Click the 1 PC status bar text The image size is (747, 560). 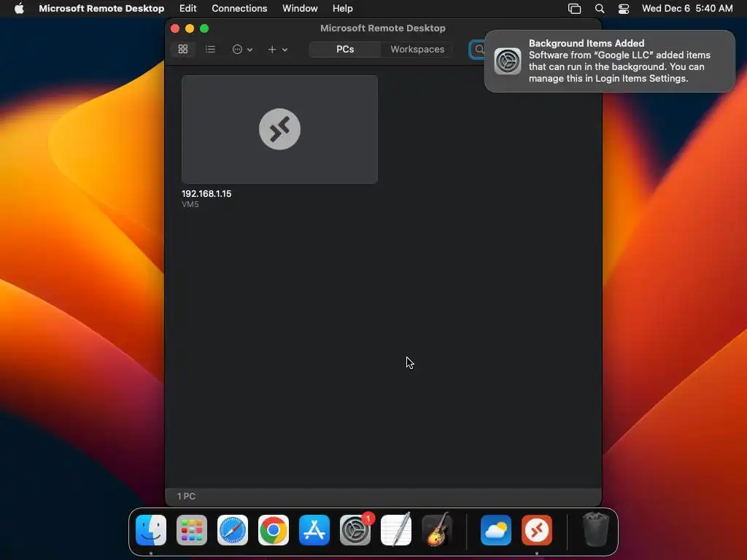pos(186,496)
